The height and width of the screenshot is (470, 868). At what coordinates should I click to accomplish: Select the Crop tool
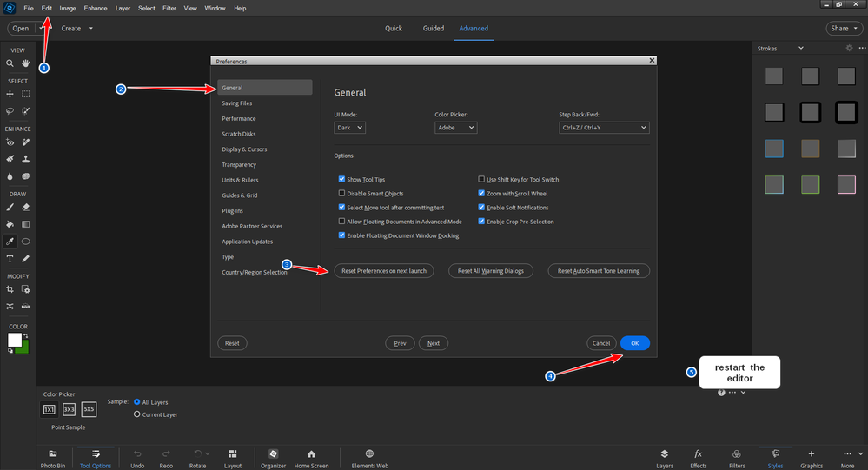click(10, 289)
